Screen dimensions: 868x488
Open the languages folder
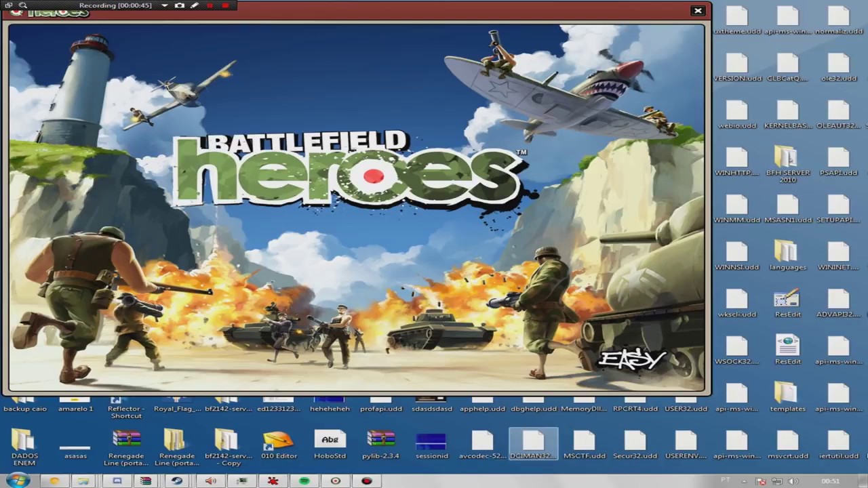click(x=787, y=256)
